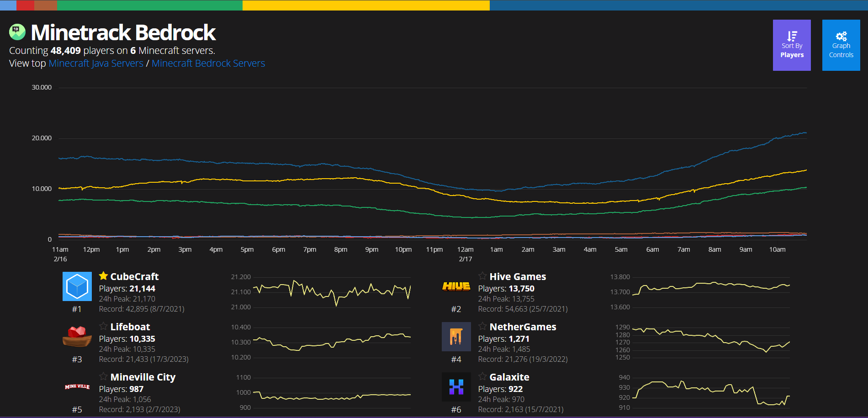Select the Mineville City server name
This screenshot has height=418, width=868.
click(x=143, y=377)
